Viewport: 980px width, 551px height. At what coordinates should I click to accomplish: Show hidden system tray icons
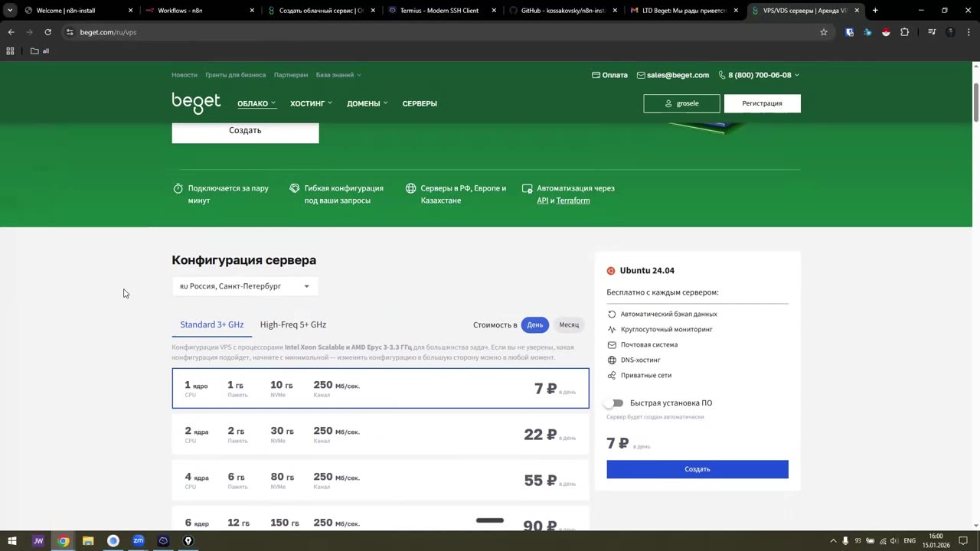834,541
